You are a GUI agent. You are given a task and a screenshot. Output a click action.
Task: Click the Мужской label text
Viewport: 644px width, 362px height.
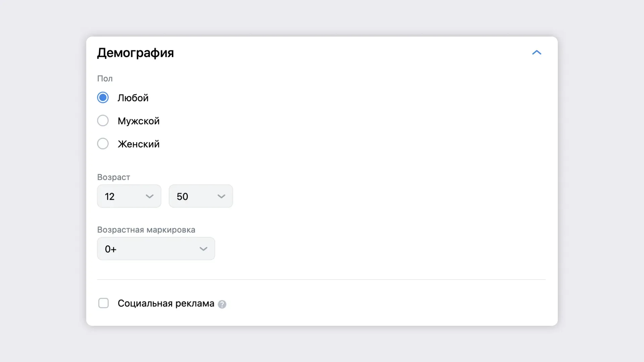pos(139,121)
